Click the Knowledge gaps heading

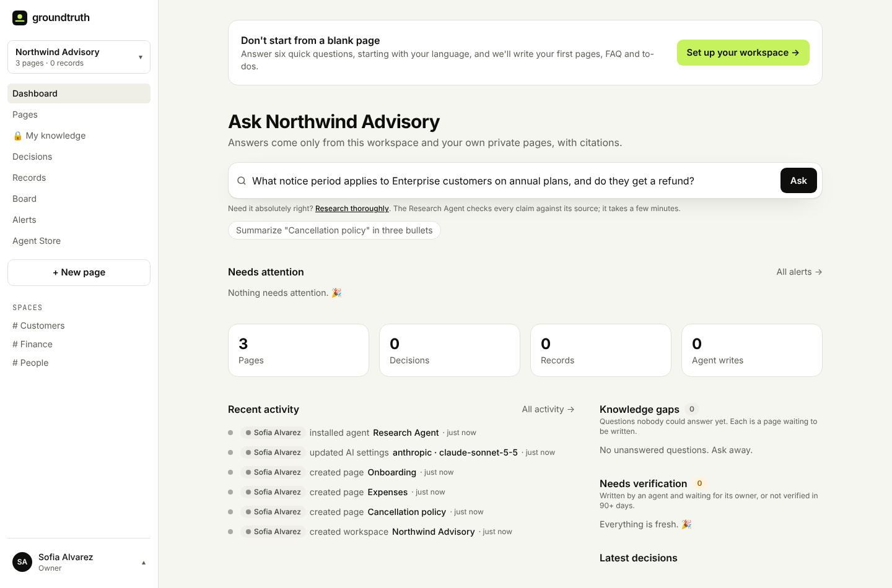click(x=639, y=409)
